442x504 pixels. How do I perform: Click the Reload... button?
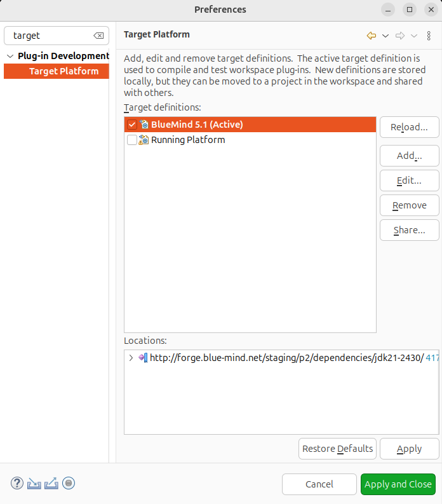point(409,127)
